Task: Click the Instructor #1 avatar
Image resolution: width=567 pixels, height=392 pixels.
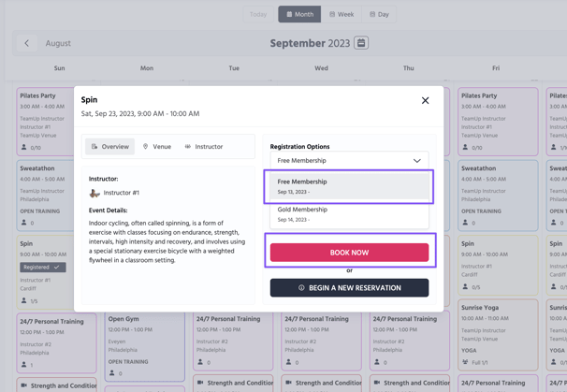Action: pyautogui.click(x=94, y=193)
